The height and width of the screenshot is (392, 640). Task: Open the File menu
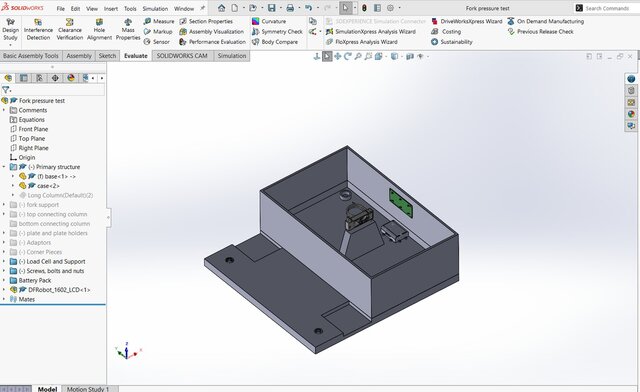tap(60, 9)
